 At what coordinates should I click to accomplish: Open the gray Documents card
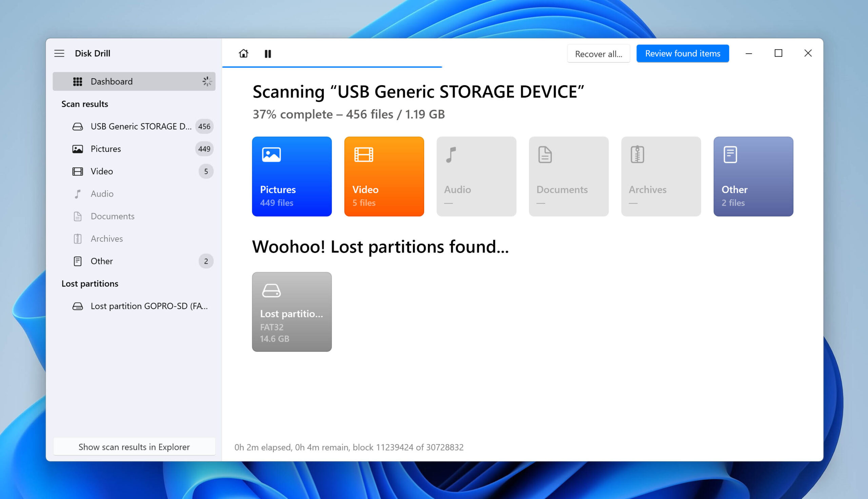[569, 177]
